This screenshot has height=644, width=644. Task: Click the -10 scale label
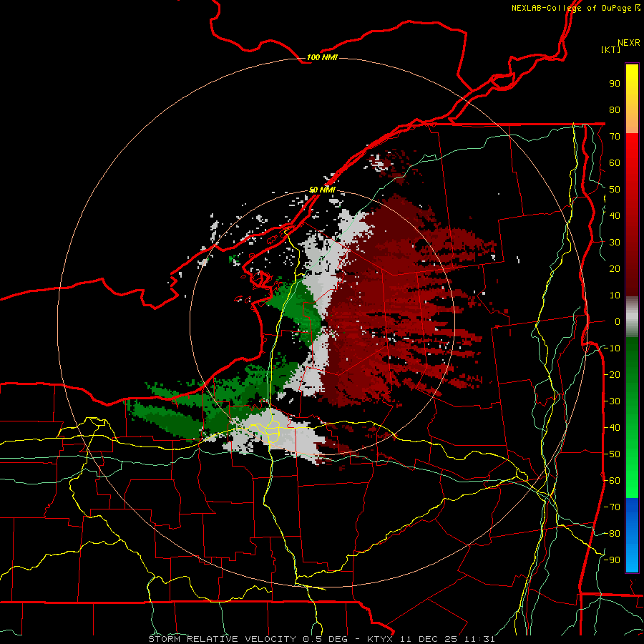[x=612, y=348]
